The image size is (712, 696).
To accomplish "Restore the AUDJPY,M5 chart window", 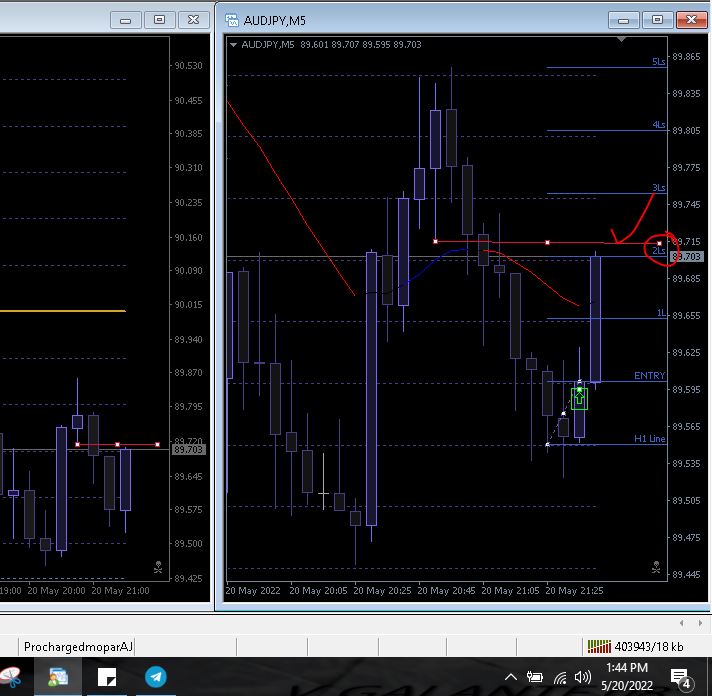I will pos(658,19).
